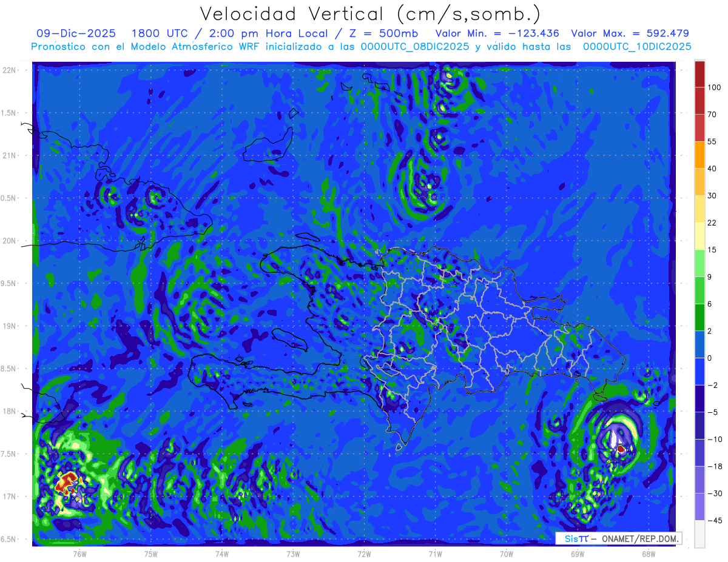Viewport: 728px width, 562px height.
Task: Click the '68W' longitude label
Action: coord(649,554)
